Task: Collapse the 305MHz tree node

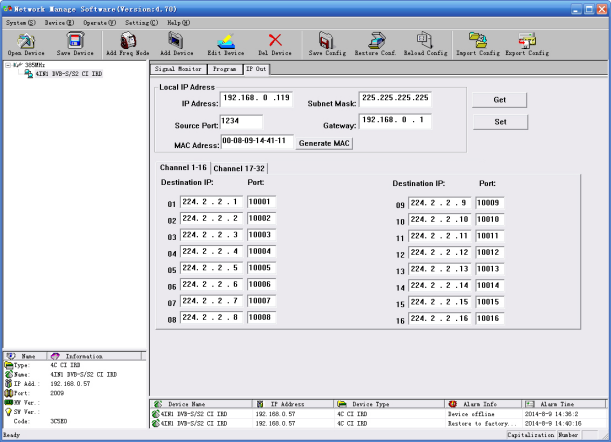Action: tap(8, 65)
